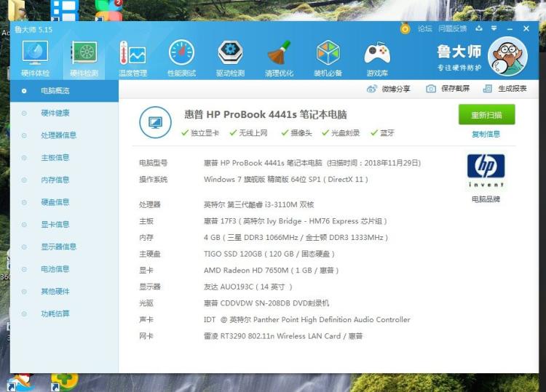Open the green clover desktop shortcut at bottom
The image size is (546, 392).
pos(64,382)
